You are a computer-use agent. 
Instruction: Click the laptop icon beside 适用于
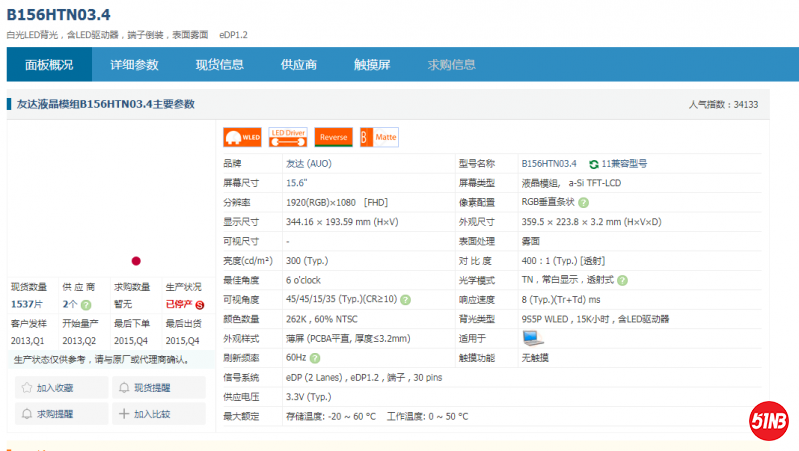point(531,338)
